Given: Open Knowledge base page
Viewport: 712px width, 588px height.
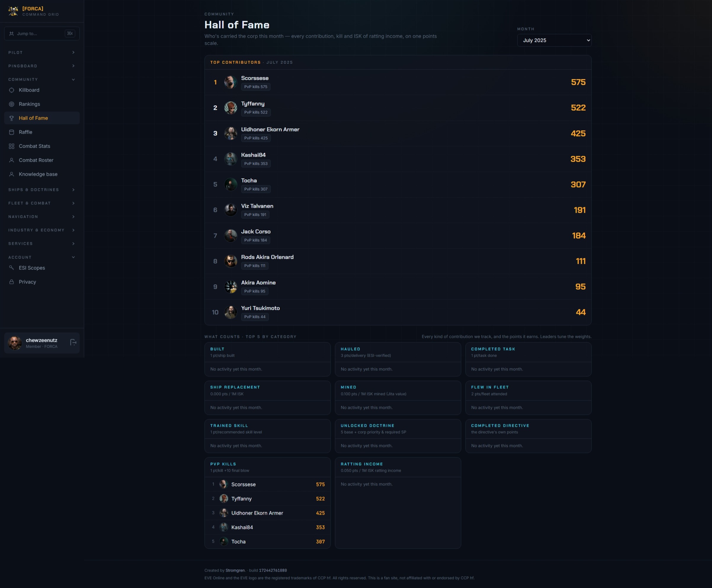Looking at the screenshot, I should (x=42, y=174).
